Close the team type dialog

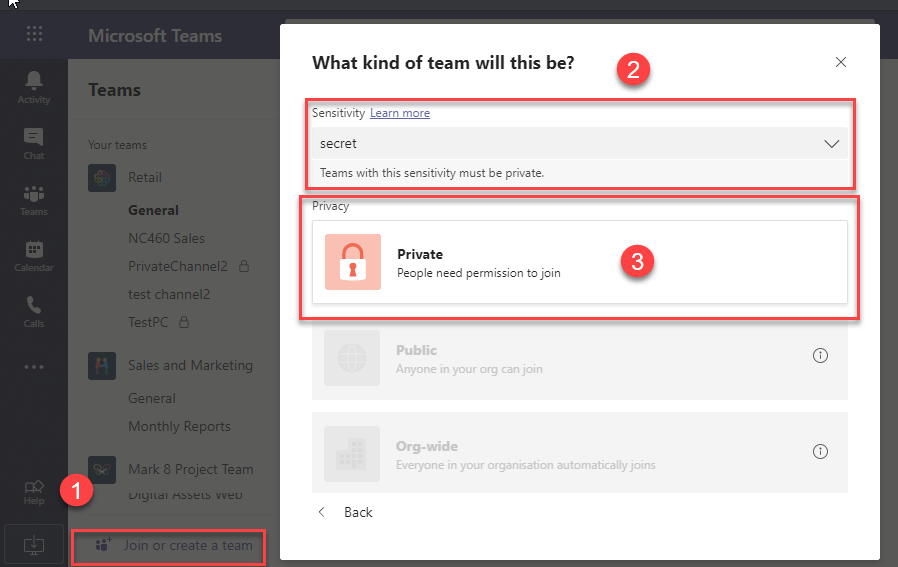[841, 62]
